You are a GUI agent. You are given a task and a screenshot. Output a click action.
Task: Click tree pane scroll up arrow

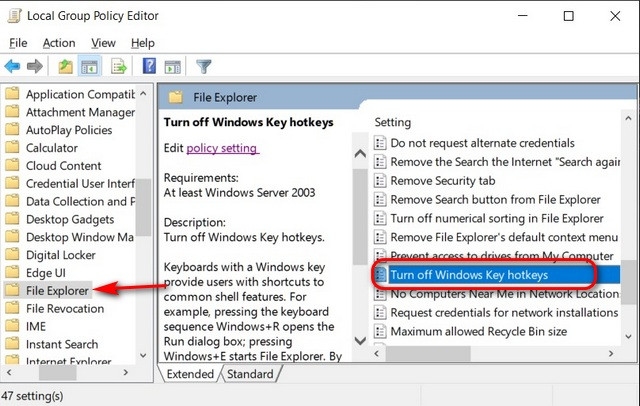tap(143, 93)
